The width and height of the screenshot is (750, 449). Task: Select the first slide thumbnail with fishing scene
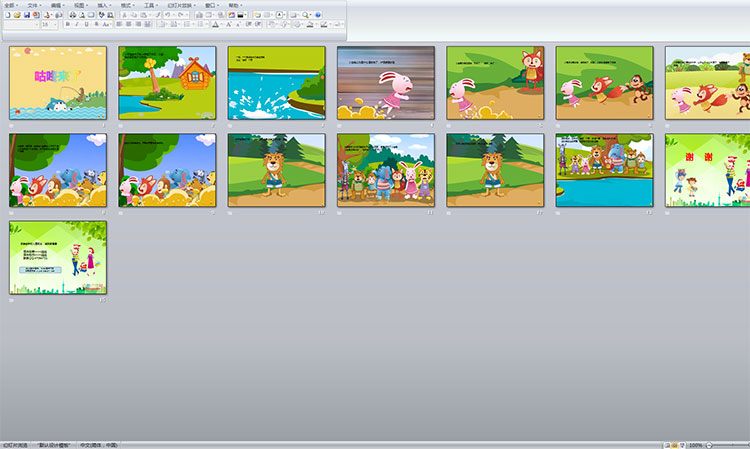57,83
